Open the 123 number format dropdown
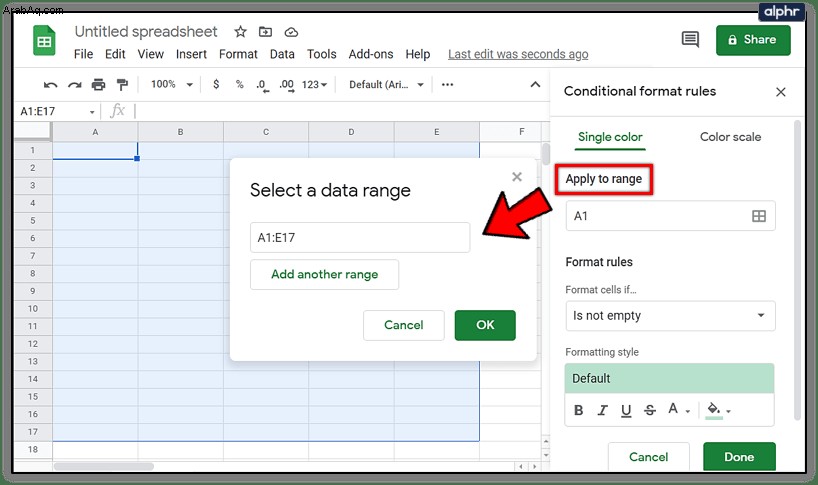This screenshot has height=485, width=818. [315, 84]
